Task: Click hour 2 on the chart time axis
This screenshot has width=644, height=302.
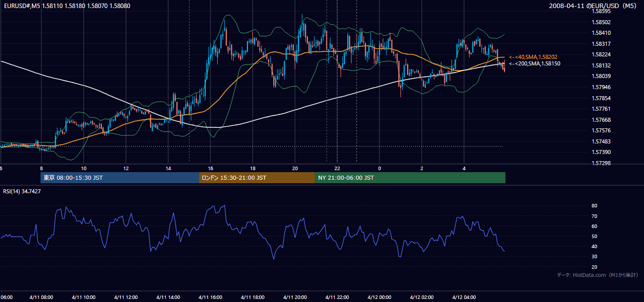Action: click(x=422, y=168)
